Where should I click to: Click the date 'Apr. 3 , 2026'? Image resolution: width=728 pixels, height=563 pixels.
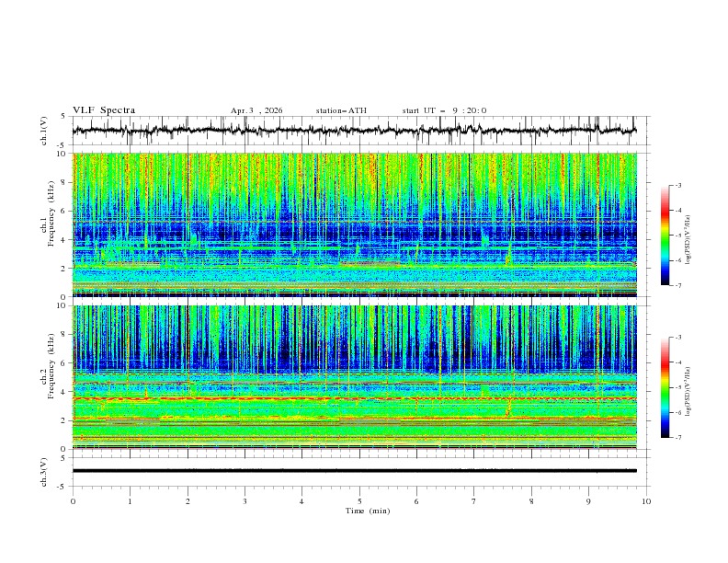pyautogui.click(x=256, y=110)
